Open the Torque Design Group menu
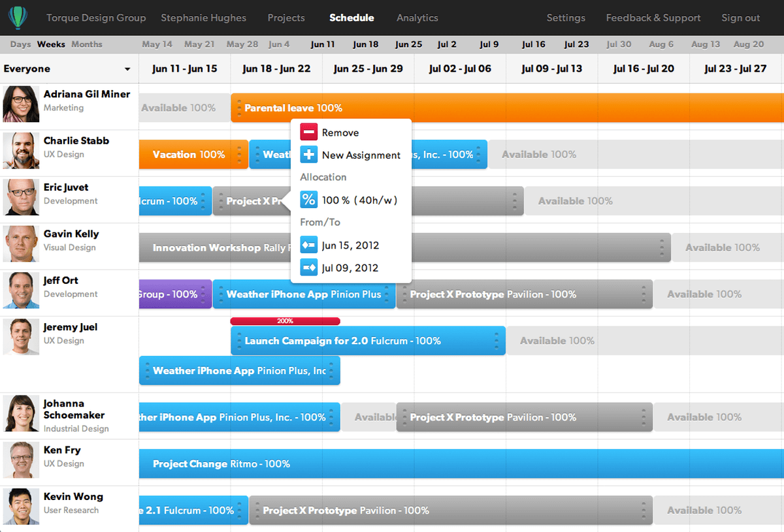The image size is (784, 532). 96,18
